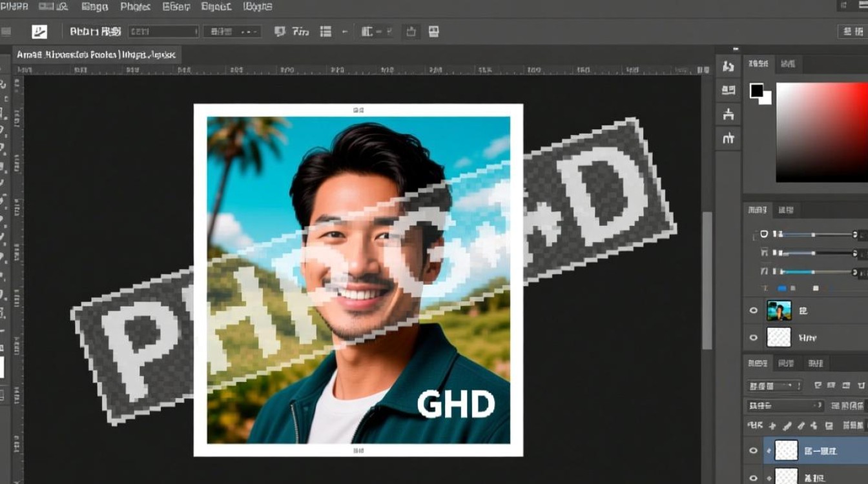Click the third icon in collapsed panel dock

pyautogui.click(x=728, y=114)
